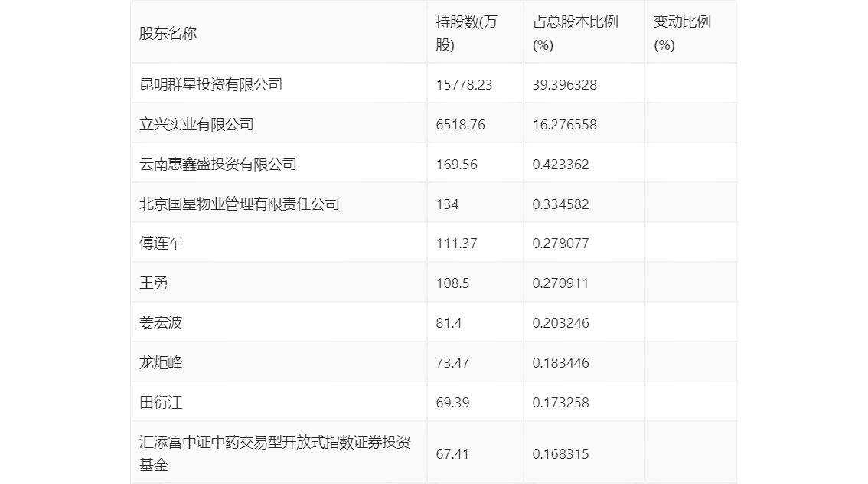Image resolution: width=868 pixels, height=484 pixels.
Task: Click percentage 0.334582
Action: tap(561, 204)
